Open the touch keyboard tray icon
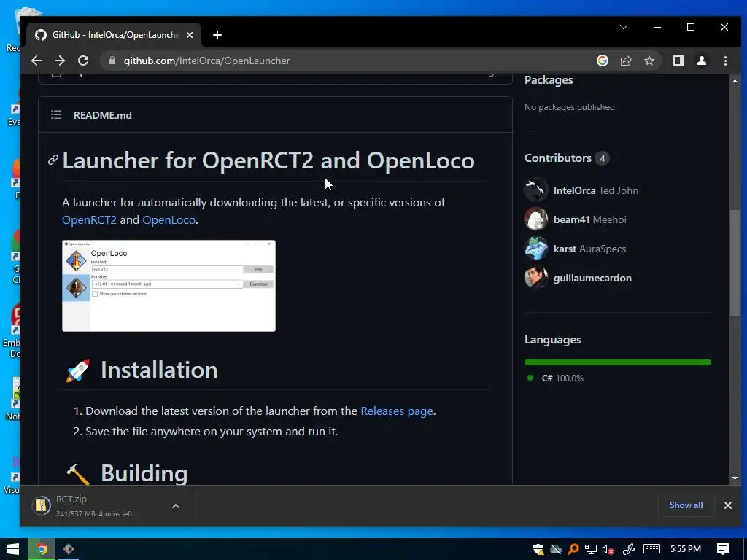The height and width of the screenshot is (560, 747). pos(651,550)
